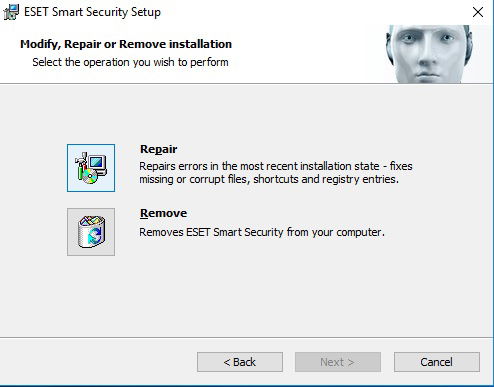Viewport: 494px width, 387px height.
Task: Click the 'Removes ESET Smart Security' description text
Action: [262, 232]
